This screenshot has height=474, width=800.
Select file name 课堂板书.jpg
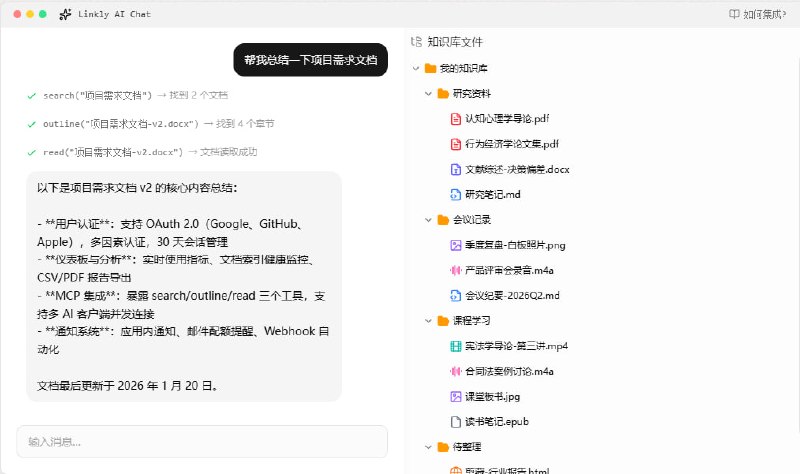(x=492, y=396)
